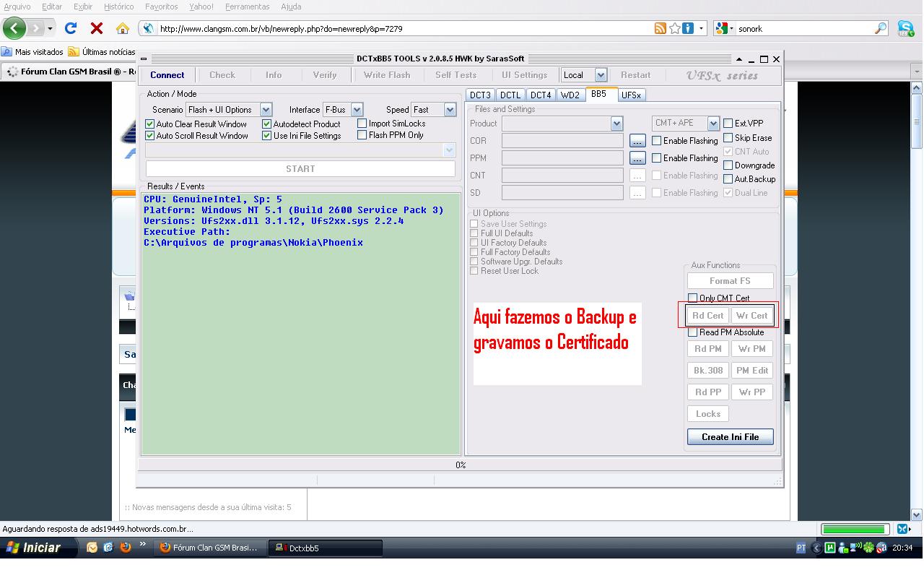Switch to the UFSx tab
The width and height of the screenshot is (924, 578).
coord(631,95)
